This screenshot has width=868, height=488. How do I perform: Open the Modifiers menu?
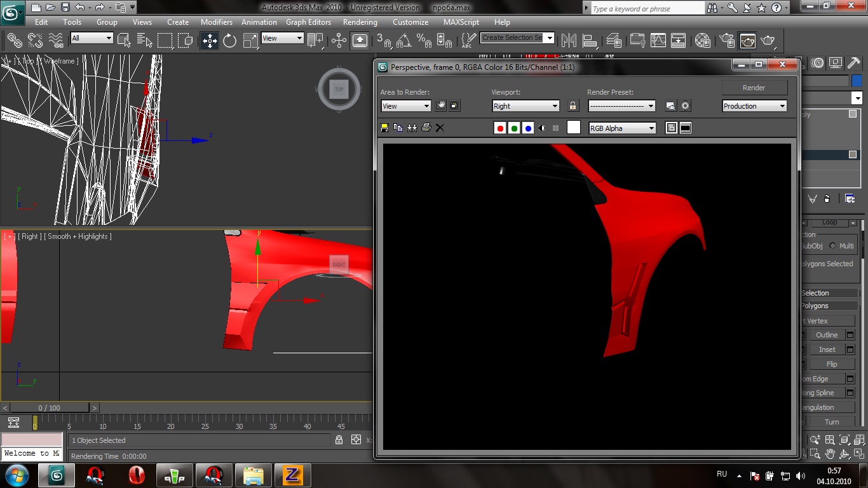(x=216, y=22)
